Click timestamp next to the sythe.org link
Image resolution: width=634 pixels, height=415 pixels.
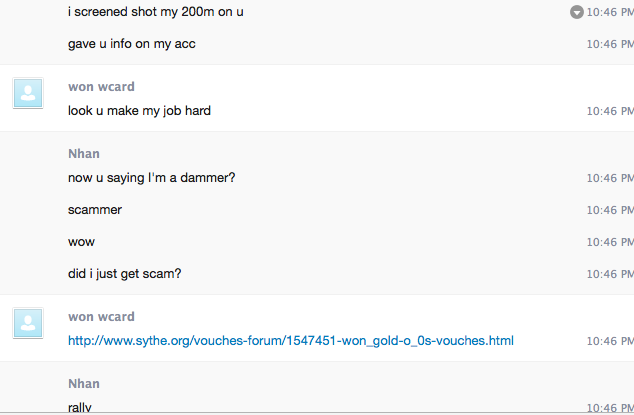coord(609,341)
